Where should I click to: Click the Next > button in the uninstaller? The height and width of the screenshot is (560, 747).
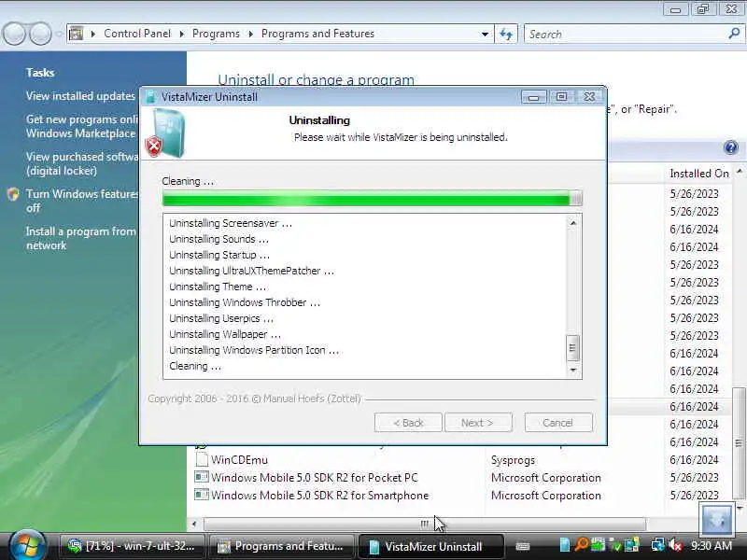478,423
